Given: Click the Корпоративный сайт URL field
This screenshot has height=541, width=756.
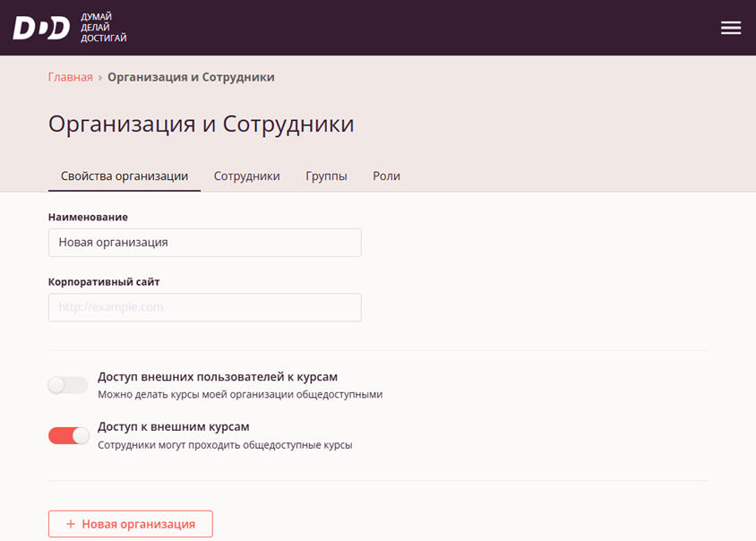Looking at the screenshot, I should click(204, 307).
